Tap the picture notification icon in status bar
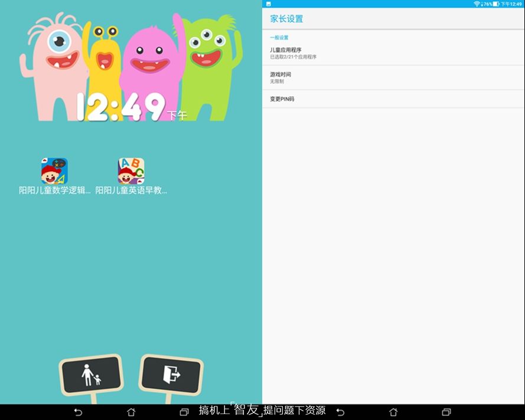This screenshot has height=420, width=525. 268,4
